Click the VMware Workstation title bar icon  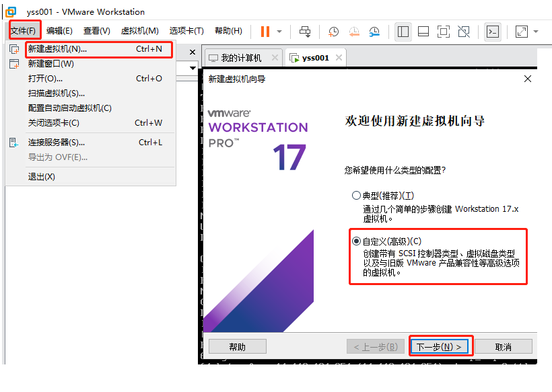(11, 12)
